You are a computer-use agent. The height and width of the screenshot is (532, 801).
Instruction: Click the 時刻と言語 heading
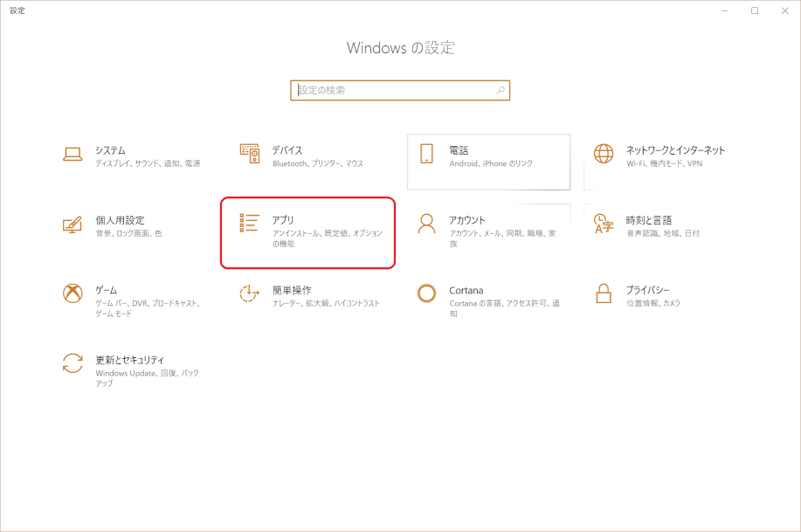pos(649,220)
